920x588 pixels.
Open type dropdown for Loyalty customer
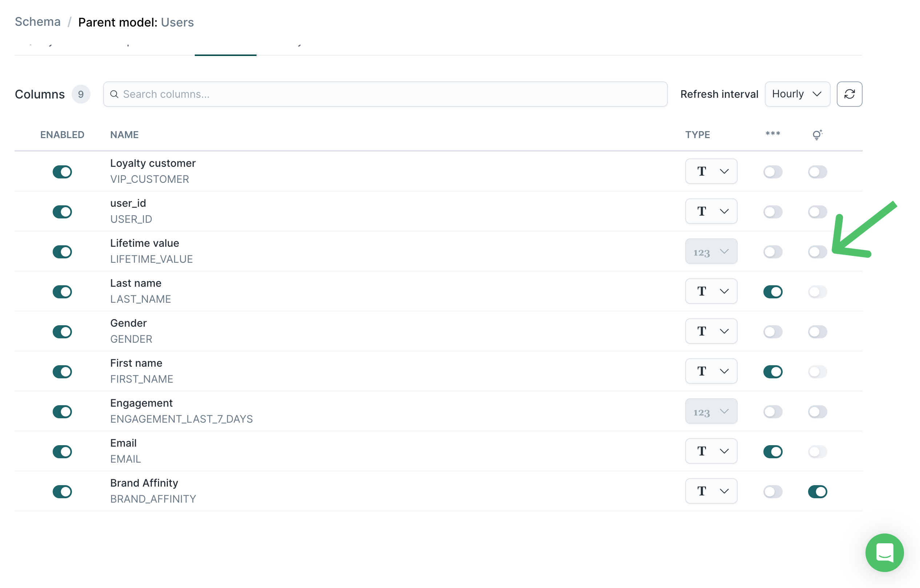711,171
